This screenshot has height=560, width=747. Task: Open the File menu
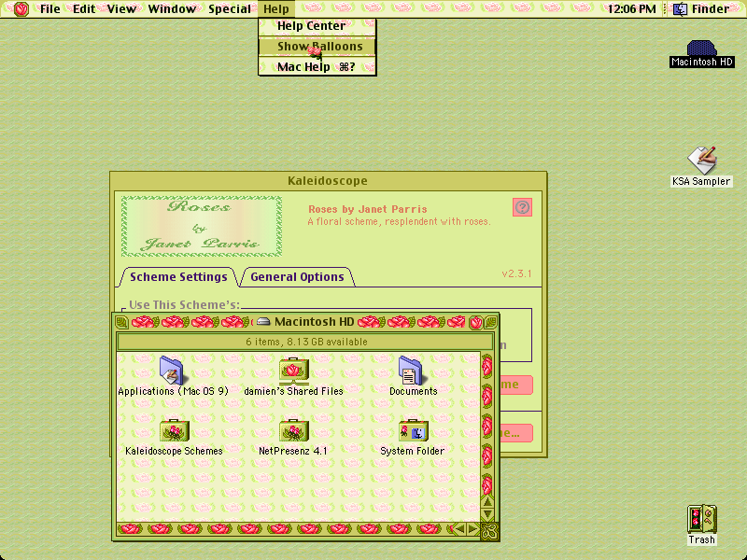tap(50, 9)
